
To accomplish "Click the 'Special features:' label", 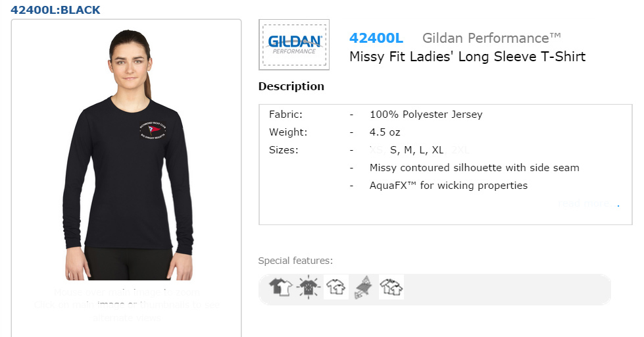I will [295, 261].
